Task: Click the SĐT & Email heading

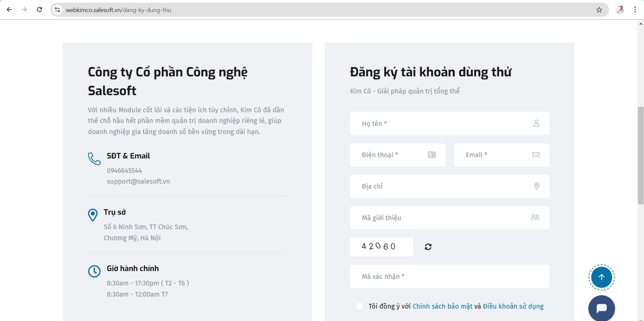Action: (x=129, y=156)
